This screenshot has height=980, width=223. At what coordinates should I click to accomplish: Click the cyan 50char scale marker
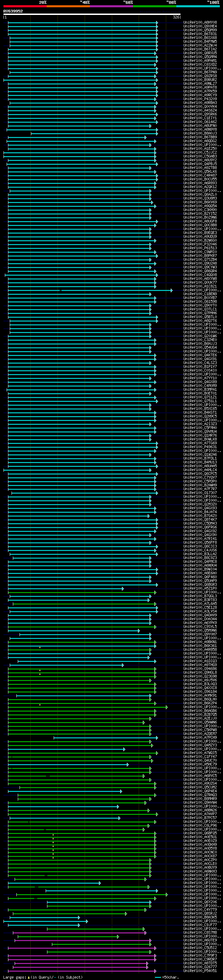(x=158, y=977)
